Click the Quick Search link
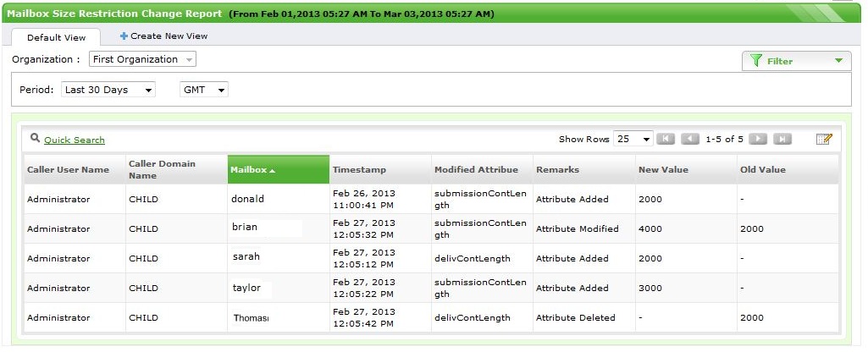Viewport: 868px width, 363px height. 75,140
